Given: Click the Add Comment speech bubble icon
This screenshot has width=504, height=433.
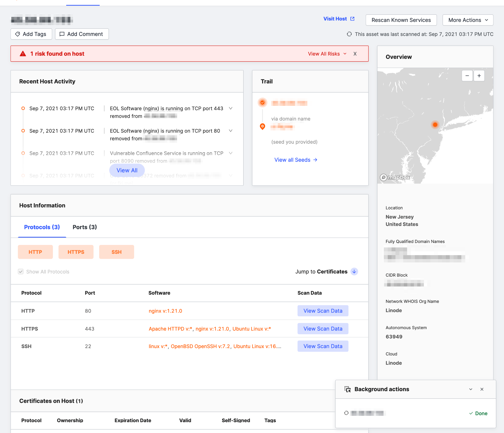Looking at the screenshot, I should [x=62, y=34].
